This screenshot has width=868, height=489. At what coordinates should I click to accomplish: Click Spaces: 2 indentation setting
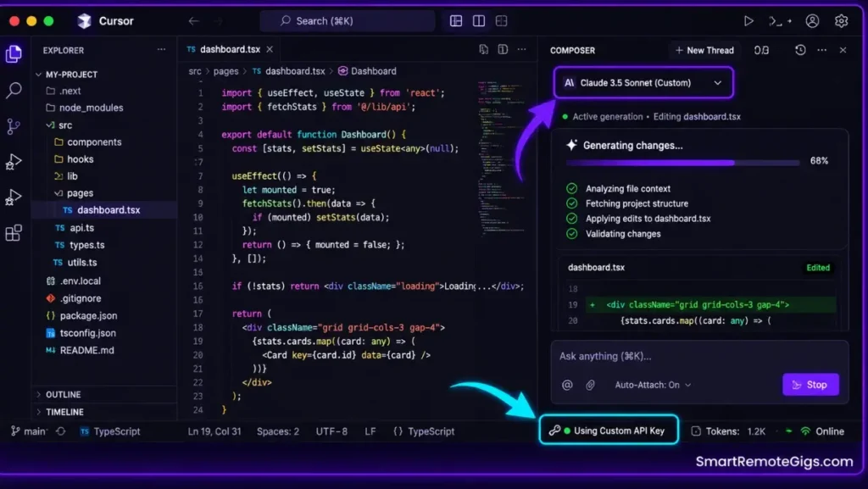click(278, 431)
